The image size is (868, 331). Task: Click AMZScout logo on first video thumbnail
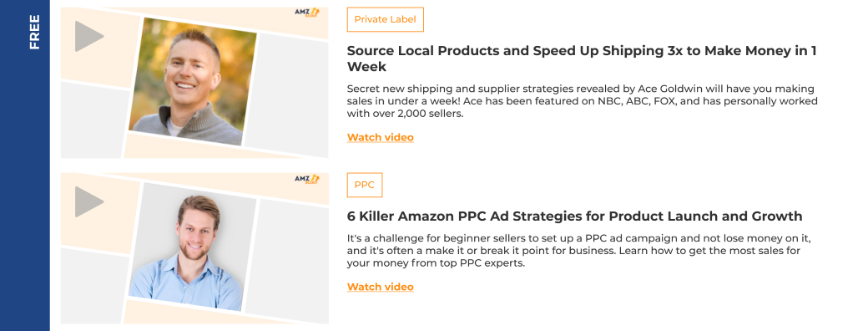tap(306, 13)
